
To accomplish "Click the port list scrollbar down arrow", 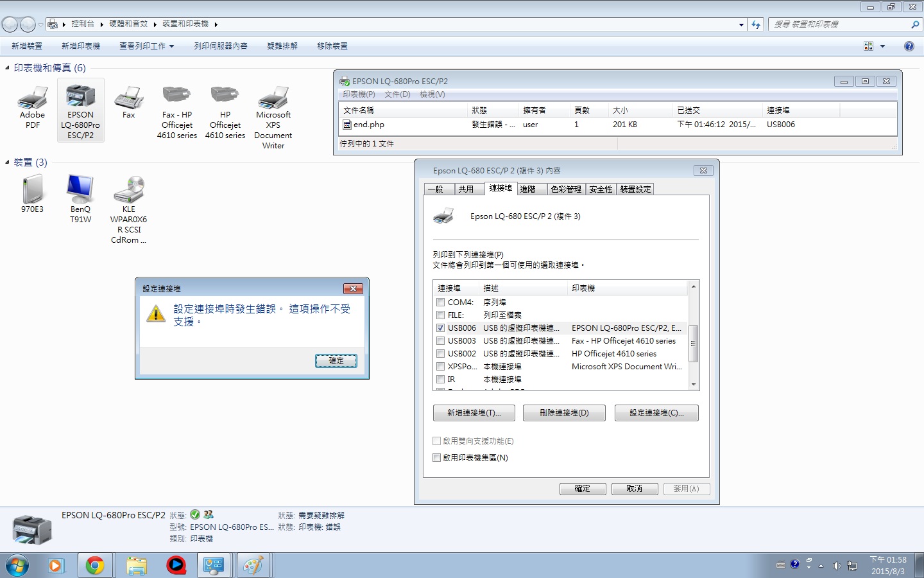I will (x=693, y=384).
